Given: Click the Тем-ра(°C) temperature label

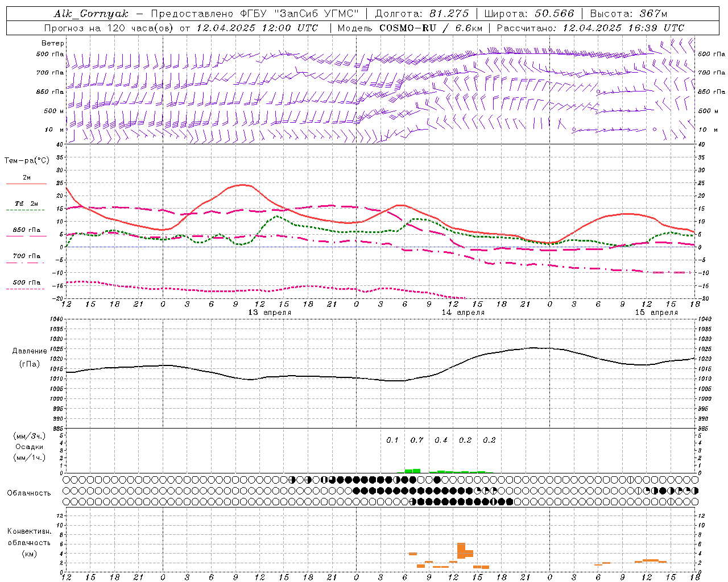Looking at the screenshot, I should click(x=27, y=161).
